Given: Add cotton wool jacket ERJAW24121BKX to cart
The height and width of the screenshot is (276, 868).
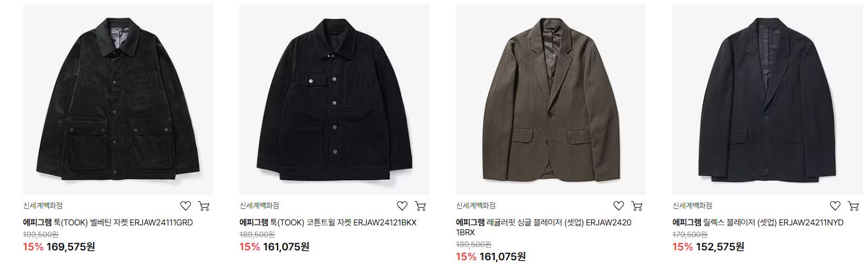Looking at the screenshot, I should (421, 206).
